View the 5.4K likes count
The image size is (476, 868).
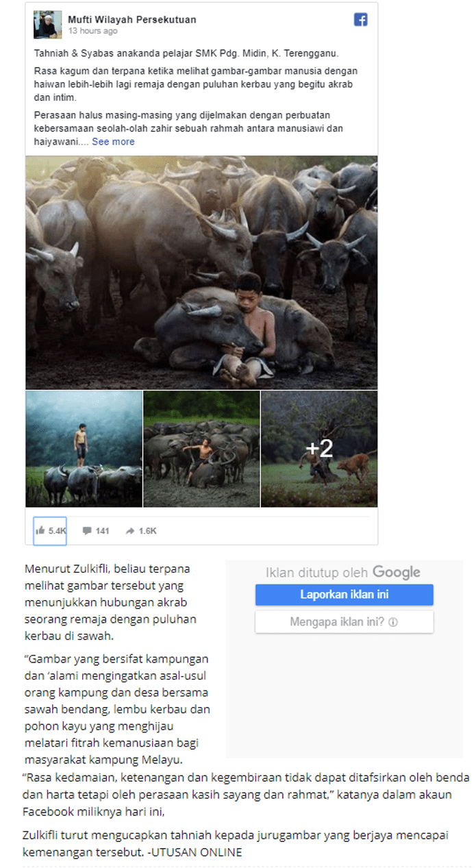[58, 531]
